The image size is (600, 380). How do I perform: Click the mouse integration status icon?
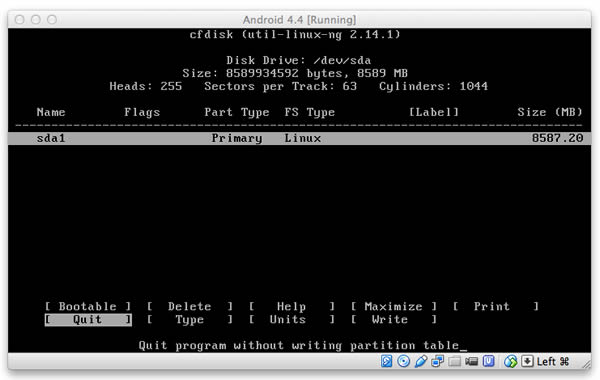(510, 361)
